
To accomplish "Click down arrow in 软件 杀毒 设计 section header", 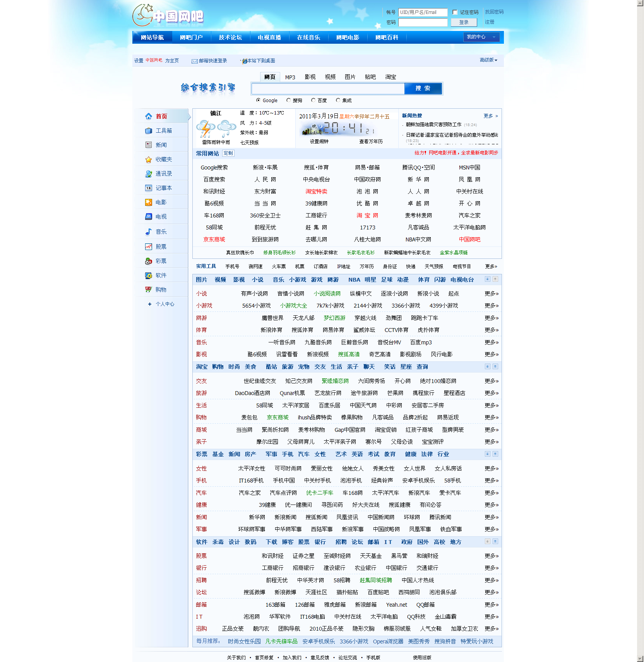I will coord(488,541).
